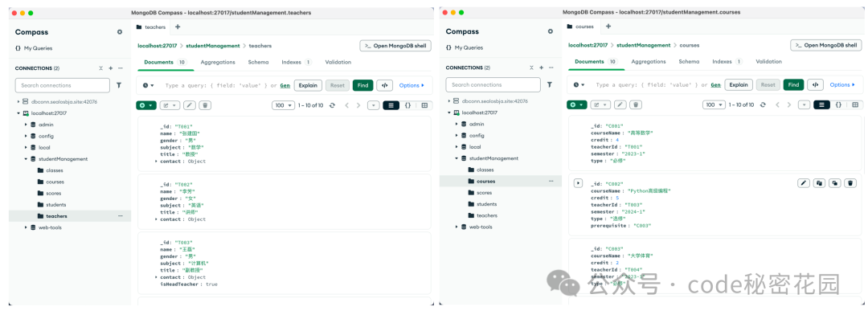Click connections filter funnel in courses window
This screenshot has height=319, width=868.
550,84
